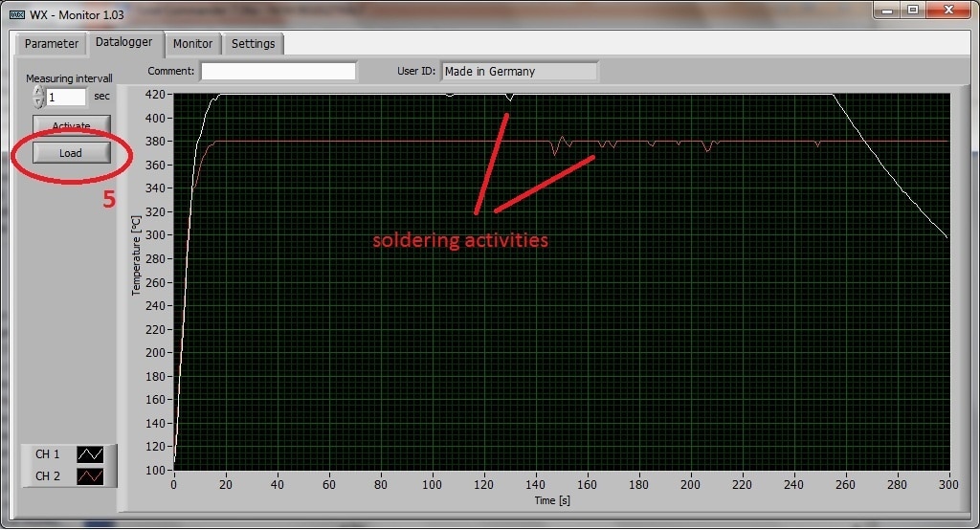Switch to the Parameter tab
Image resolution: width=980 pixels, height=530 pixels.
[x=52, y=44]
